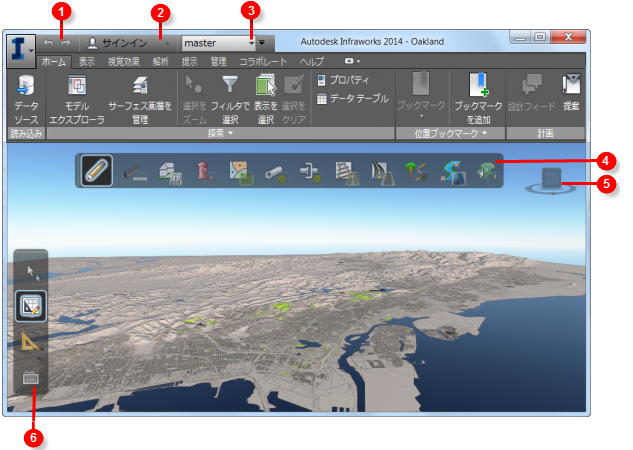Select the railway drawing tool
Viewport: 633px width, 450px height.
(346, 174)
